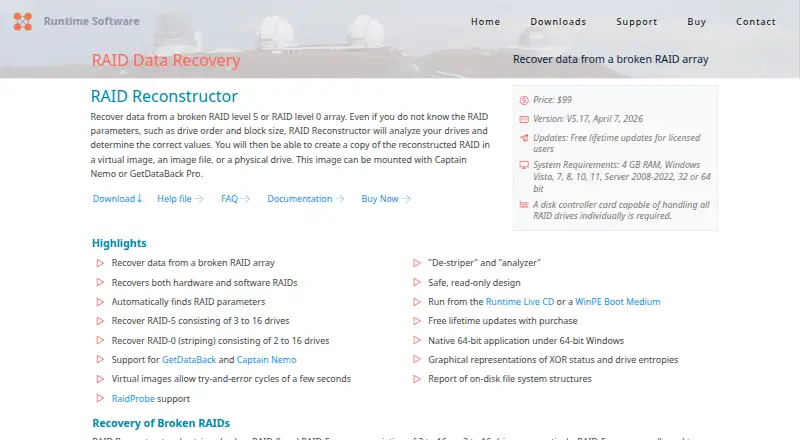Click bullet beside De-striper and analyzer
This screenshot has width=800, height=440.
coord(417,263)
